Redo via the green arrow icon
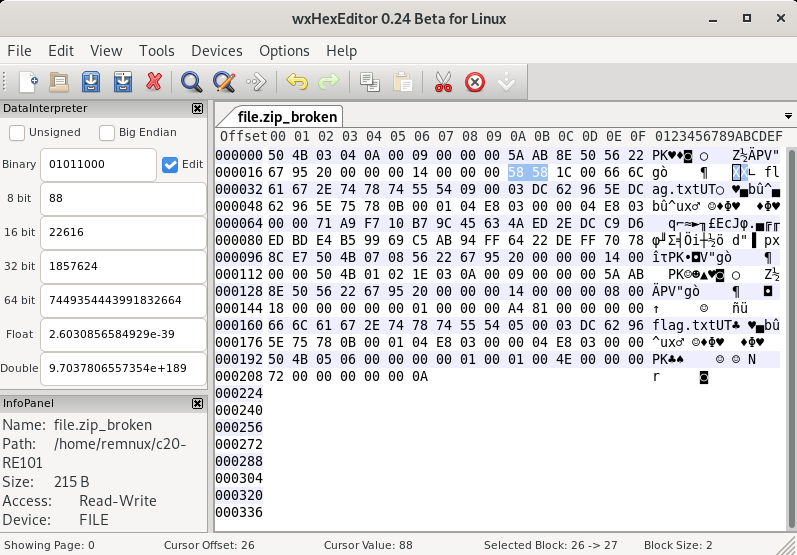 pyautogui.click(x=329, y=82)
